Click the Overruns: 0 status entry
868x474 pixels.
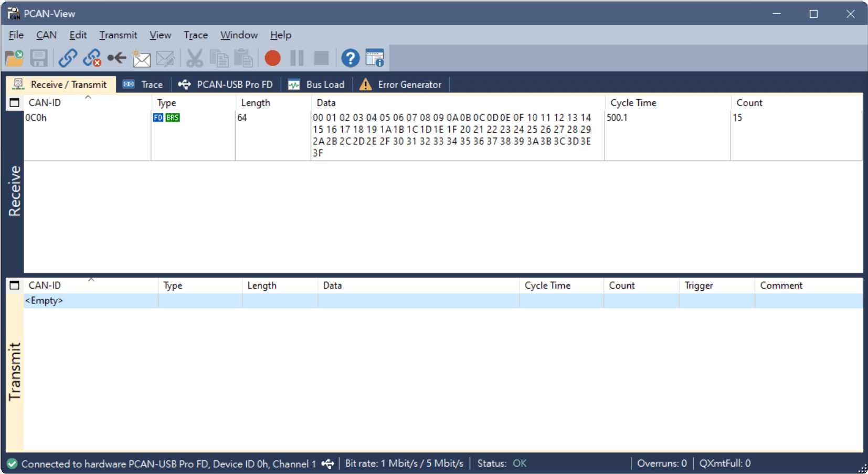click(x=662, y=464)
